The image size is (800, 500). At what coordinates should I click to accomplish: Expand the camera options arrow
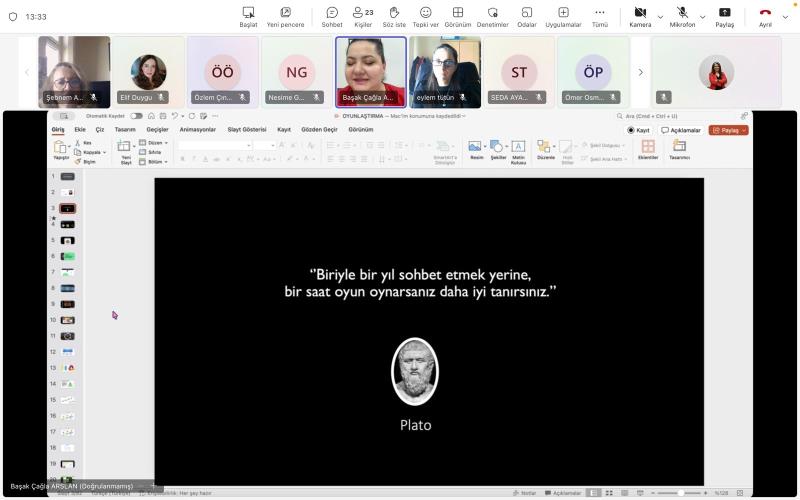(x=660, y=17)
